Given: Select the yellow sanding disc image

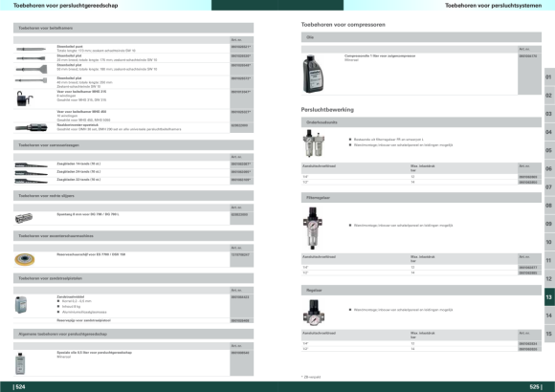Looking at the screenshot, I should pos(25,259).
